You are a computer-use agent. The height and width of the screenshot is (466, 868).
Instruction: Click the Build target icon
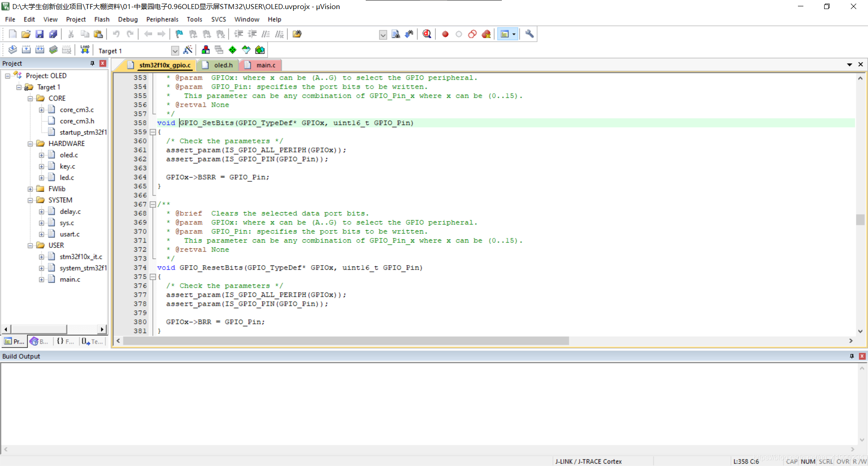(x=26, y=50)
